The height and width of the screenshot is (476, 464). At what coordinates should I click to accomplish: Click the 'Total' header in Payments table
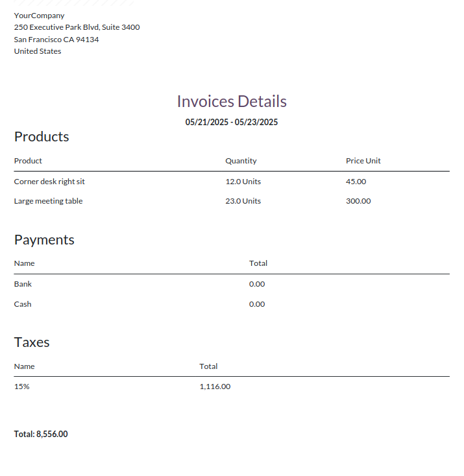click(258, 263)
